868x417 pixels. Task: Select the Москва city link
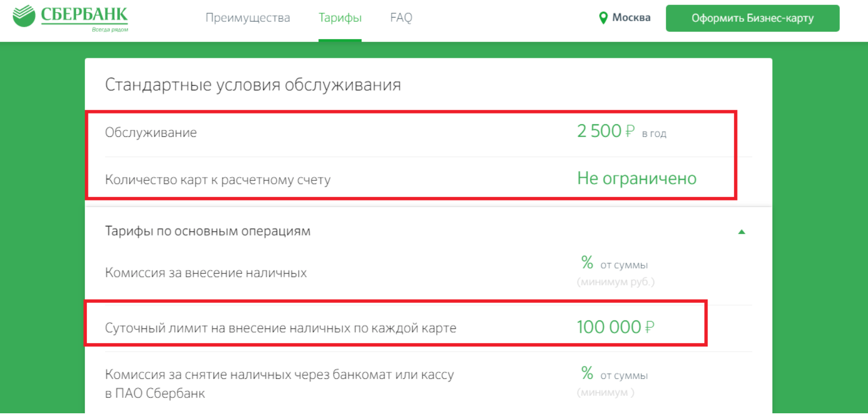click(x=631, y=18)
